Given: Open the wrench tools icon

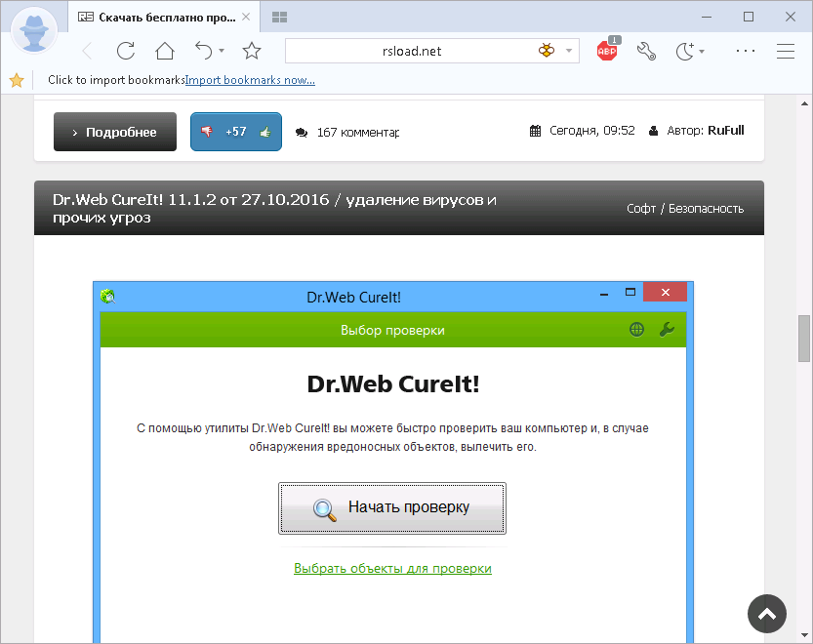Looking at the screenshot, I should pos(645,51).
